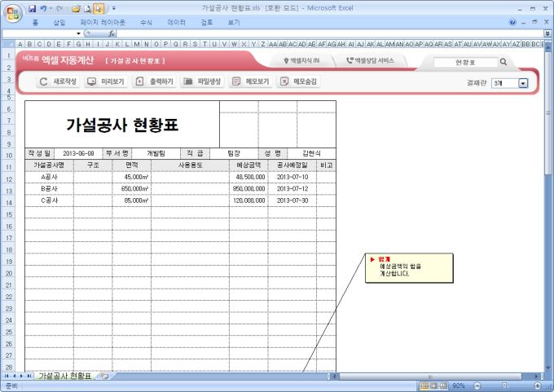Click the 새로작성 button
554x392 pixels.
tap(58, 81)
